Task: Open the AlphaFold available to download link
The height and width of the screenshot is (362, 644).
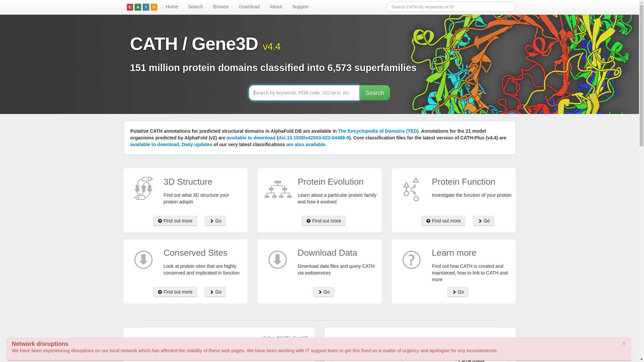Action: [251, 138]
